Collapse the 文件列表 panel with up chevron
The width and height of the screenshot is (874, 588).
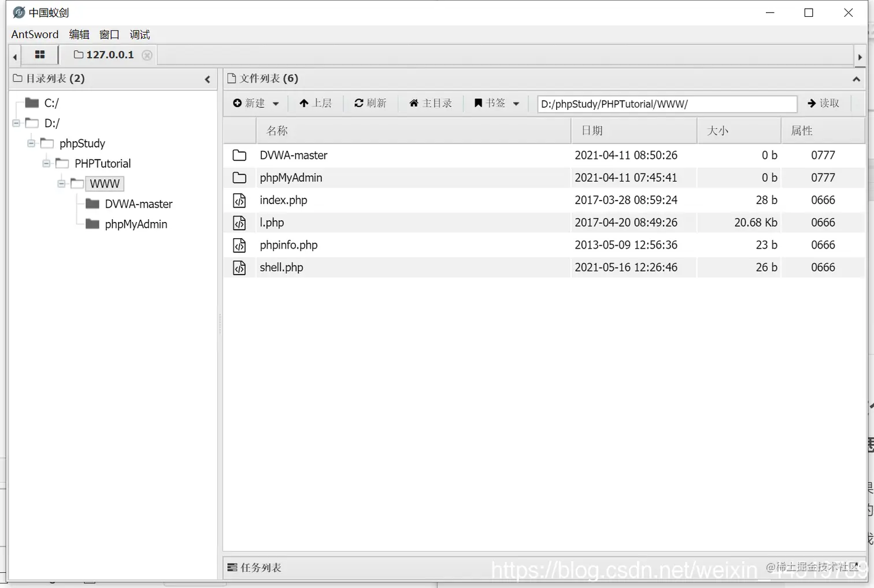pos(856,79)
